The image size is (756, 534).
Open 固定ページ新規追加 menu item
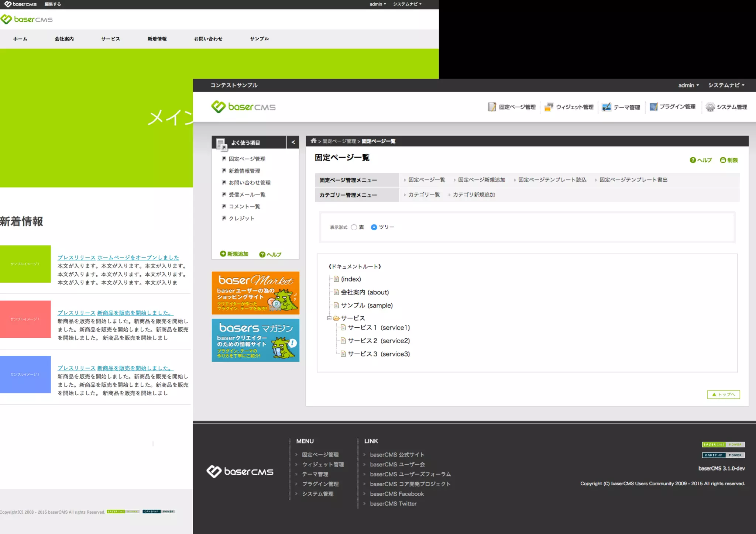tap(481, 180)
